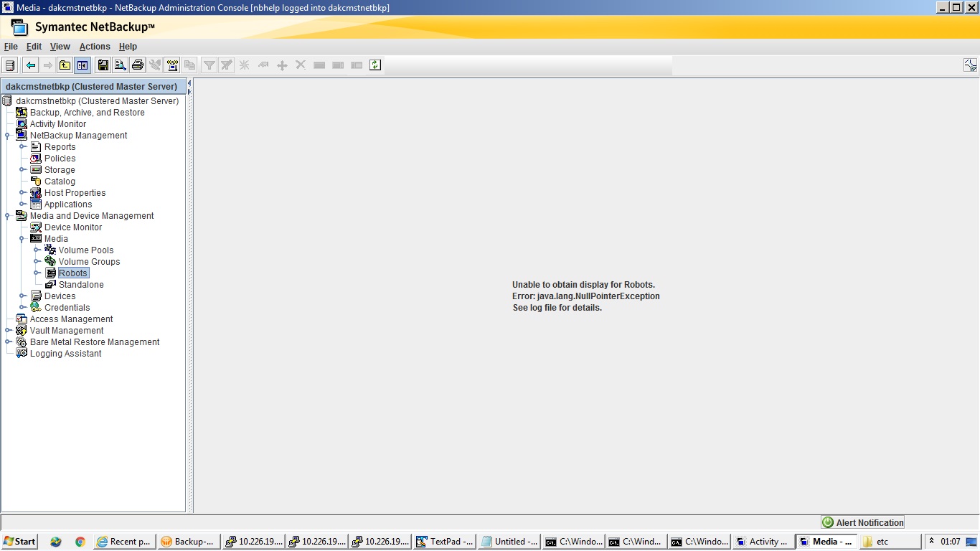Select the Policies tree item

click(x=60, y=159)
